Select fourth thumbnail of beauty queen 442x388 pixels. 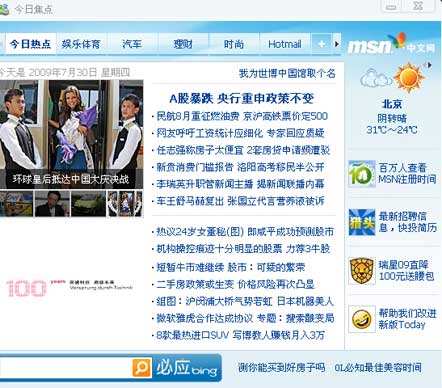point(125,204)
